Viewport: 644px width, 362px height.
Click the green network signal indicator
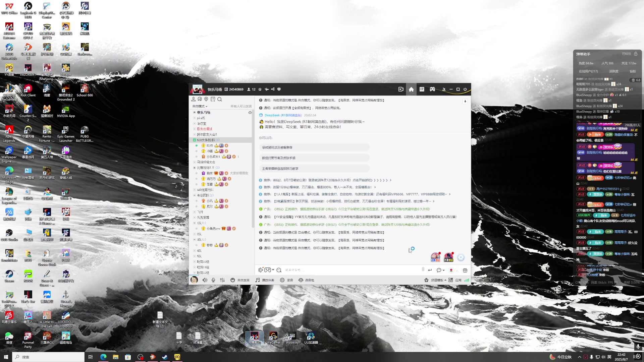point(467,280)
